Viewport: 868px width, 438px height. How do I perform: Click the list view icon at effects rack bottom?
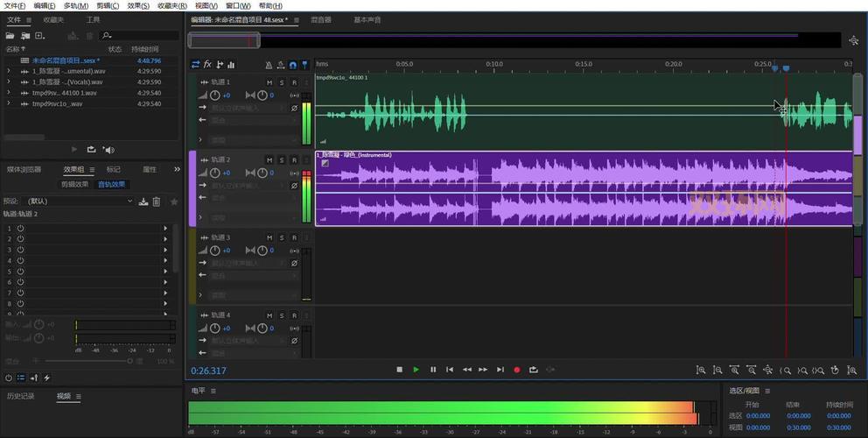pyautogui.click(x=21, y=378)
